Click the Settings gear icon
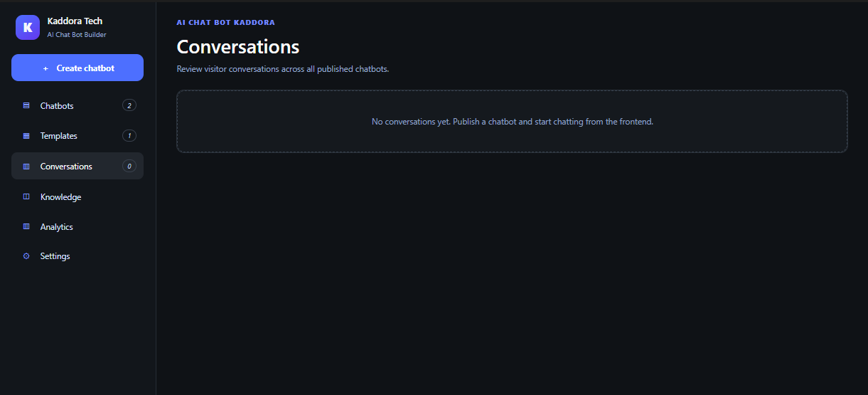Viewport: 868px width, 395px height. pyautogui.click(x=26, y=256)
